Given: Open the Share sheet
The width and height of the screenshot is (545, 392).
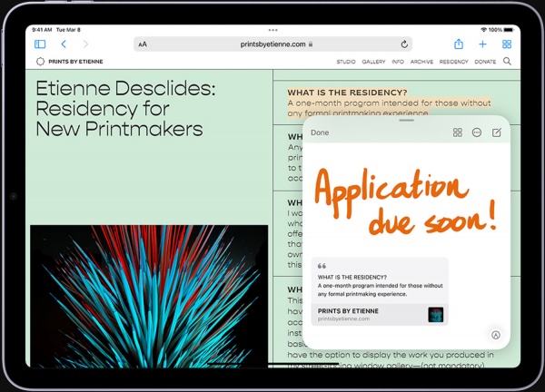Looking at the screenshot, I should pyautogui.click(x=459, y=44).
